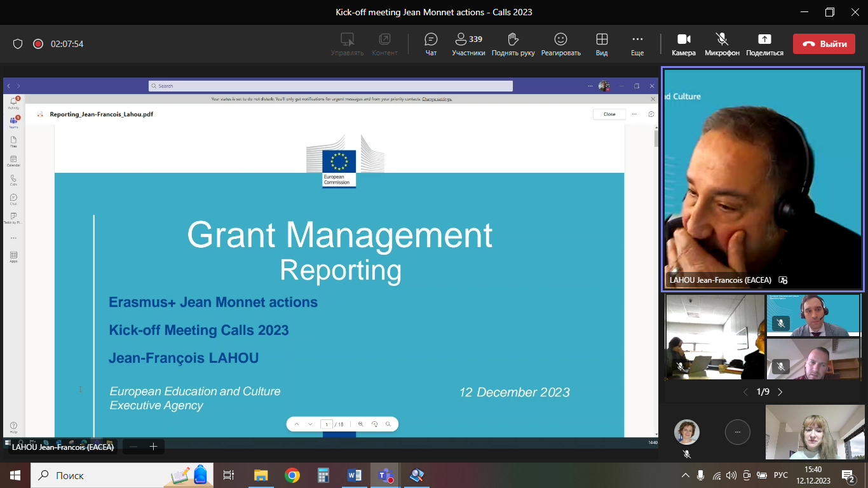The height and width of the screenshot is (488, 868).
Task: Go to previous page of video participants
Action: pos(746,392)
